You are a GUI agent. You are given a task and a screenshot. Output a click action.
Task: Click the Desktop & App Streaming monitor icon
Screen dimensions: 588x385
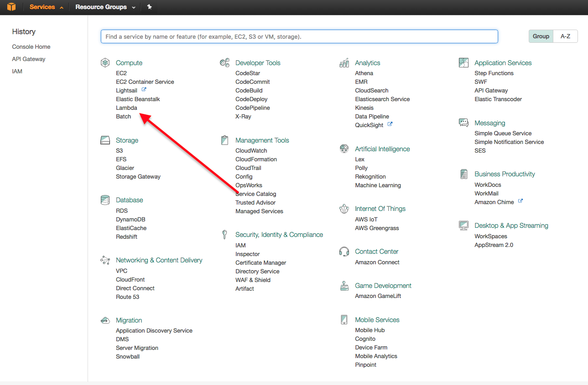pos(463,226)
